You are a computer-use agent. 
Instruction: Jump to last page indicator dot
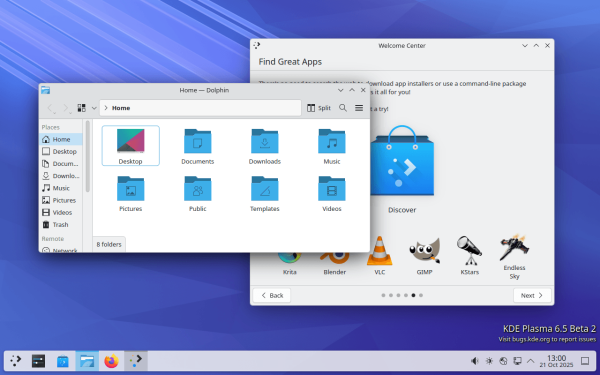click(x=421, y=295)
